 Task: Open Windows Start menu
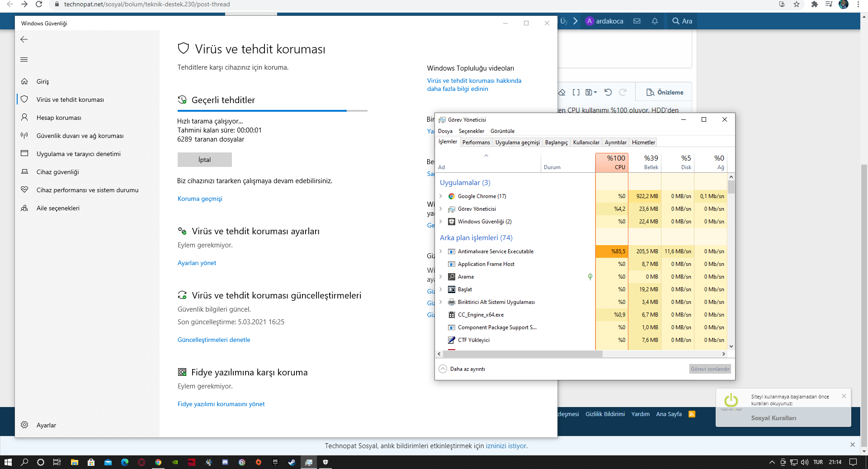point(8,462)
